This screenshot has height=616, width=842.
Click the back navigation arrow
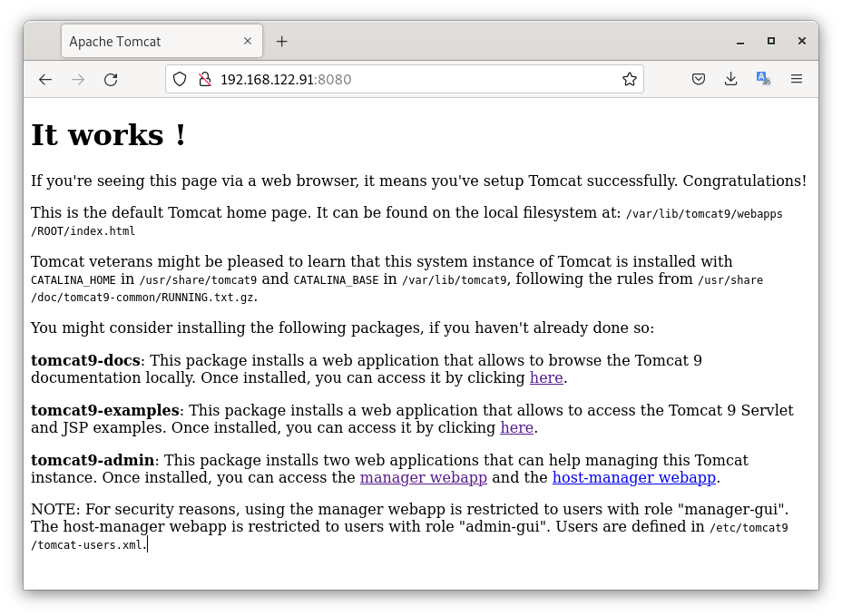coord(45,80)
